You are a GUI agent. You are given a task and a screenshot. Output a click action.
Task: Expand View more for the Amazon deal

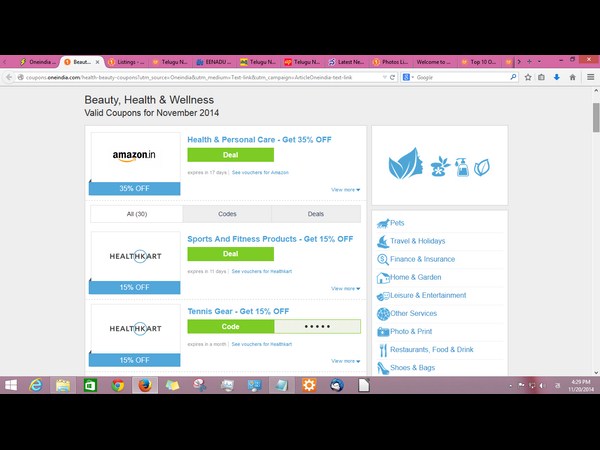pyautogui.click(x=346, y=190)
